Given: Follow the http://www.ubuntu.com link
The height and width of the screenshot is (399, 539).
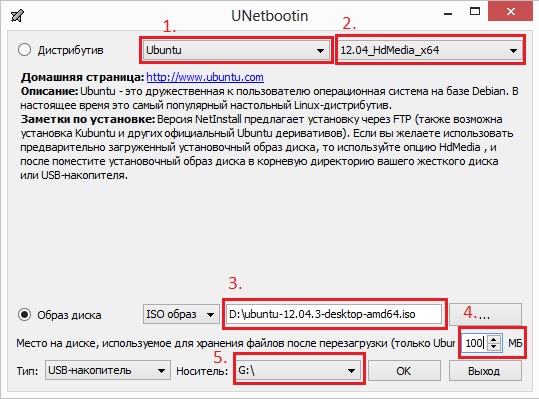Looking at the screenshot, I should click(x=205, y=77).
